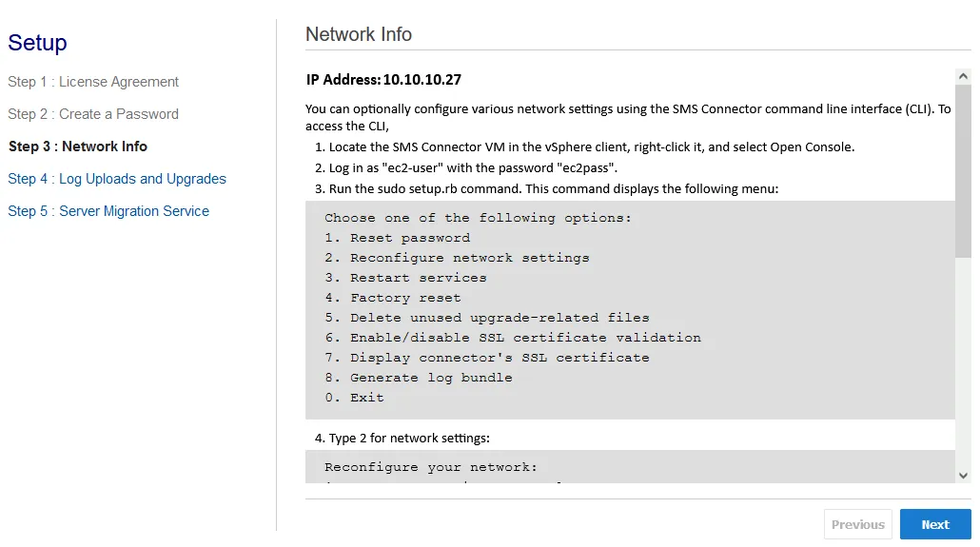Click the scrollbar track below the thumb
Image resolution: width=980 pixels, height=547 pixels.
coord(963,361)
